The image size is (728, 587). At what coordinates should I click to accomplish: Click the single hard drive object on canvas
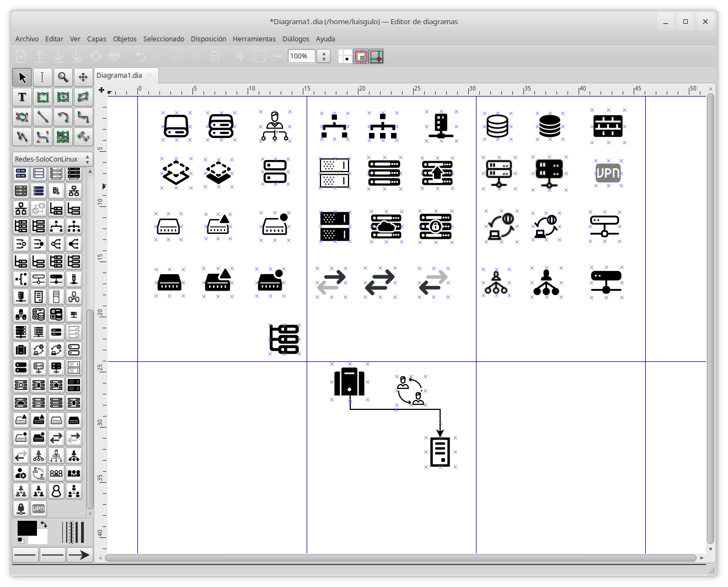(x=176, y=126)
